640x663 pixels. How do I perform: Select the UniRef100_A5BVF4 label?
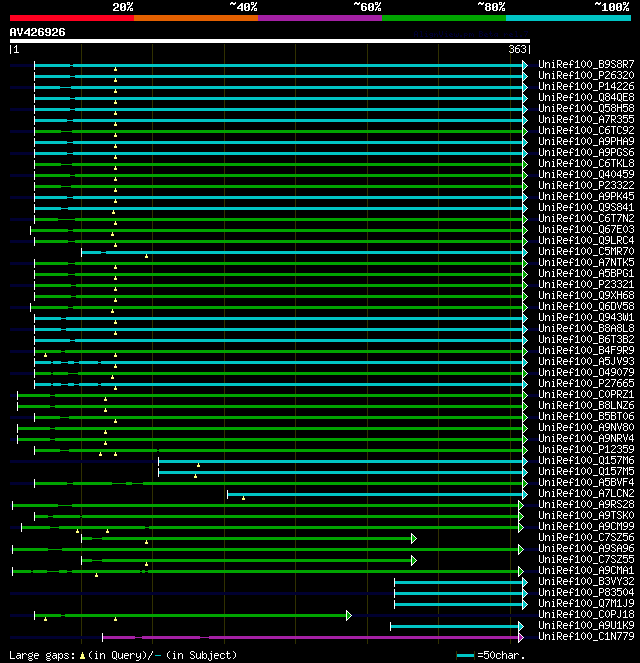[586, 482]
